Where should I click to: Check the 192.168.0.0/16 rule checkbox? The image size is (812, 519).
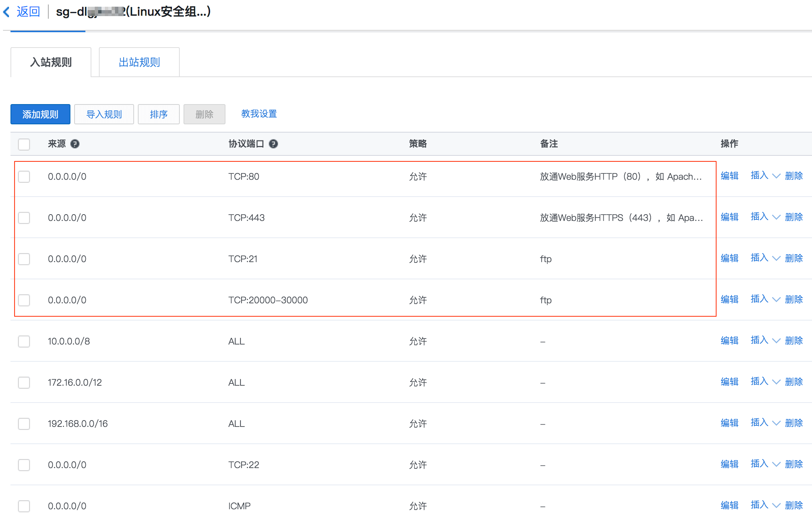pyautogui.click(x=24, y=424)
